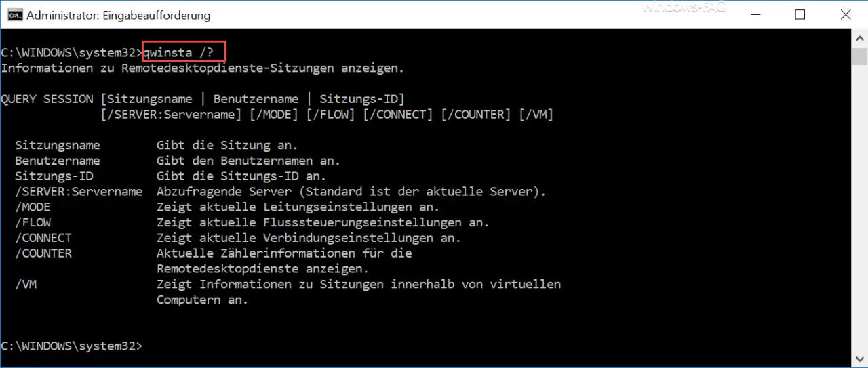The image size is (868, 368).
Task: Click the text Aktuelle Zählerinformationen für die
Action: [x=284, y=253]
